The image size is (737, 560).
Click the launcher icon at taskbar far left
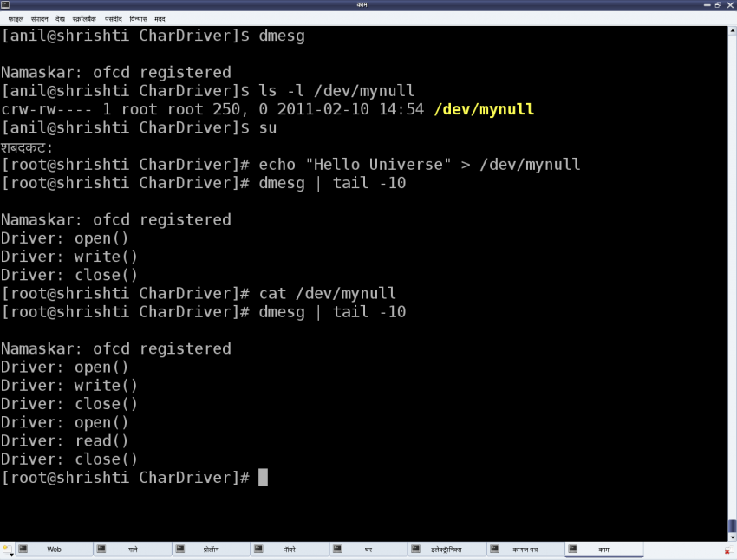coord(6,549)
